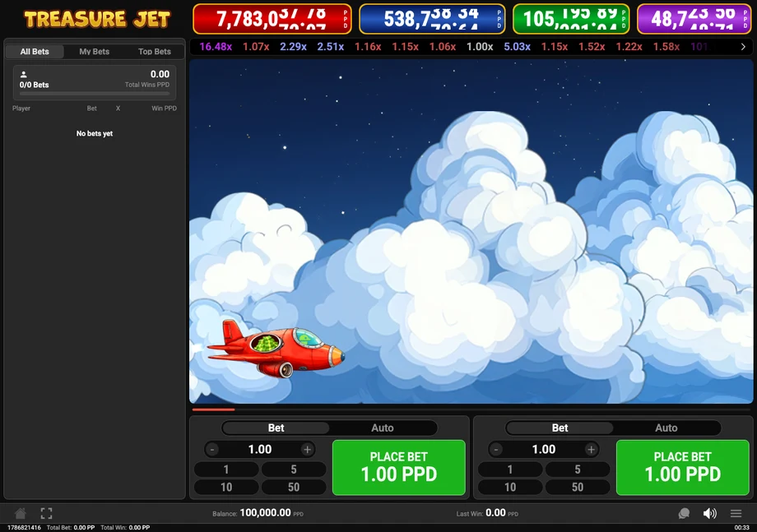The height and width of the screenshot is (532, 757).
Task: Choose quick bet 50 in right panel
Action: tap(578, 487)
